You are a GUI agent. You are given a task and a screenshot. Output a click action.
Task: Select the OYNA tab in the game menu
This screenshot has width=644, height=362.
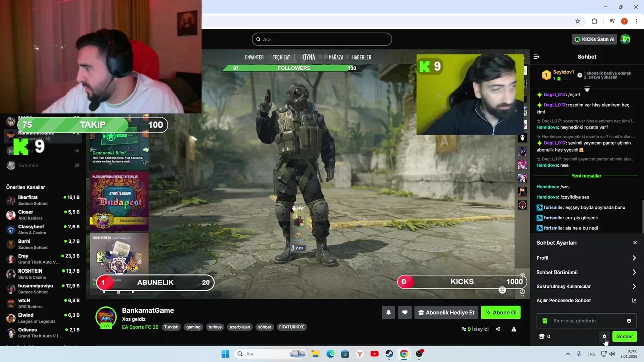click(309, 57)
